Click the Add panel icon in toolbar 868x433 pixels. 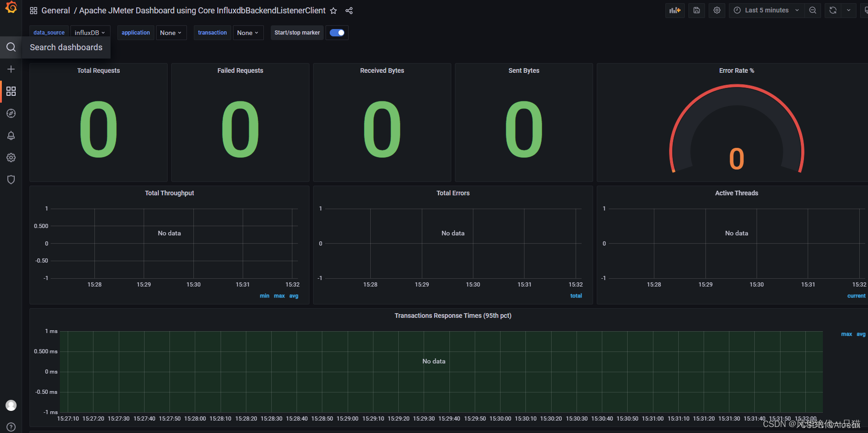pyautogui.click(x=674, y=10)
